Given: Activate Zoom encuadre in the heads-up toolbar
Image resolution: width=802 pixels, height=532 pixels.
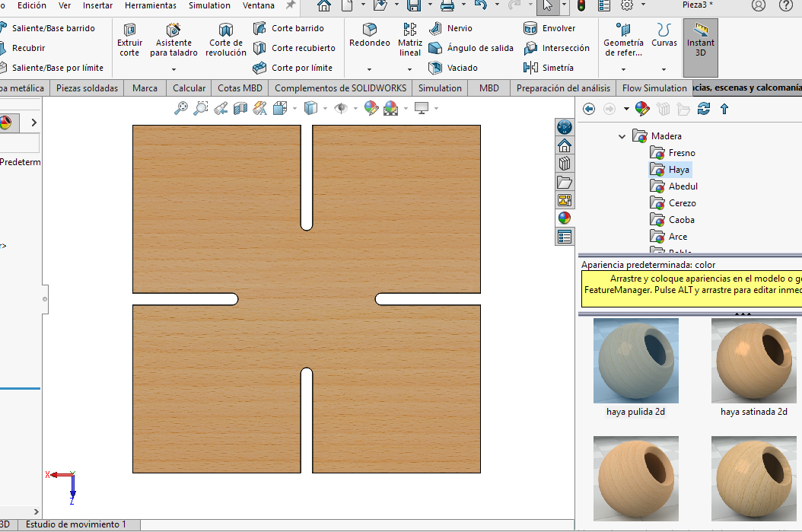Looking at the screenshot, I should tap(199, 107).
